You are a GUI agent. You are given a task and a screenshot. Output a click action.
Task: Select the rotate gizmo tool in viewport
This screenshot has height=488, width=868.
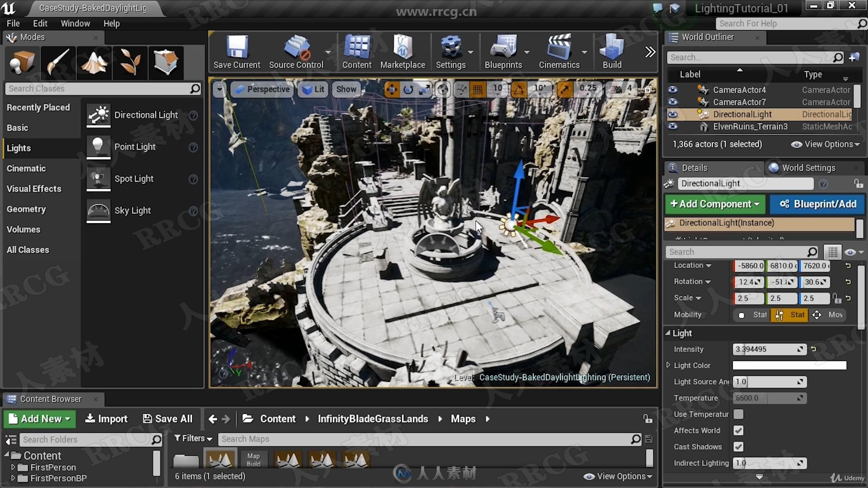coord(408,89)
